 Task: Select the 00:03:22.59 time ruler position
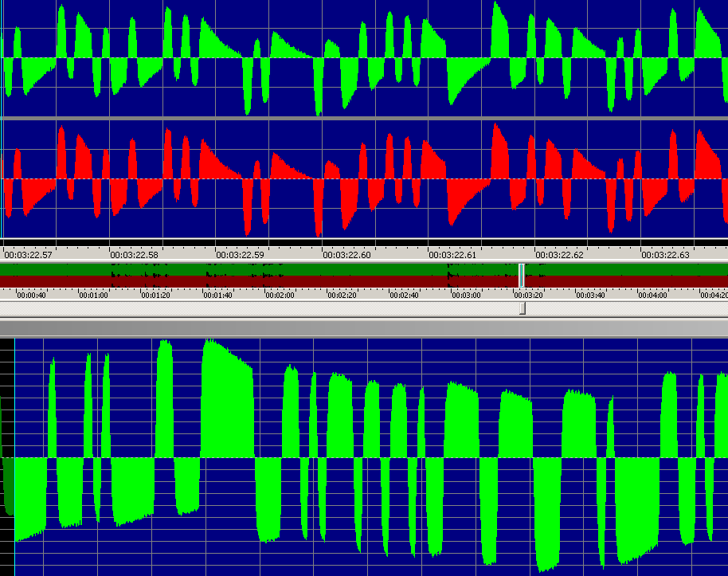click(x=241, y=255)
